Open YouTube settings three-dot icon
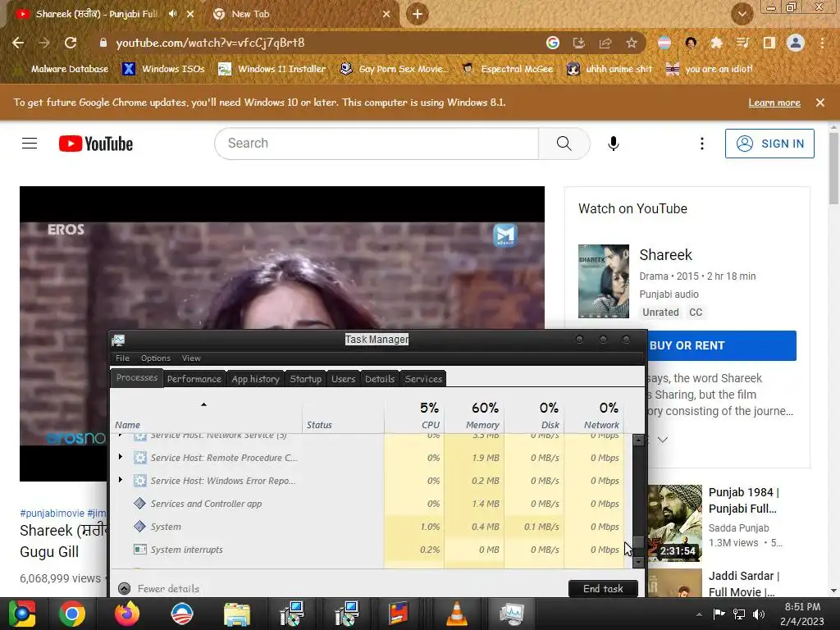Viewport: 840px width, 630px height. (702, 144)
